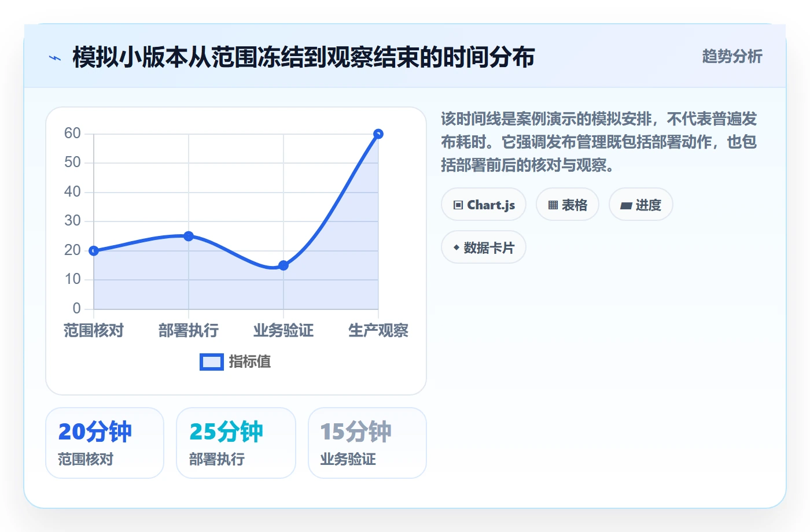Click the y-axis value 30
Image resolution: width=810 pixels, height=532 pixels.
(72, 221)
